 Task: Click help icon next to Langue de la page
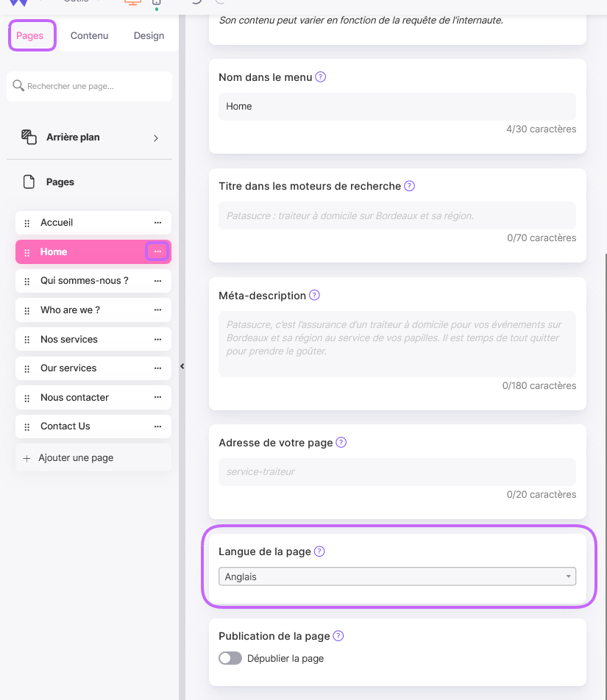[x=319, y=551]
